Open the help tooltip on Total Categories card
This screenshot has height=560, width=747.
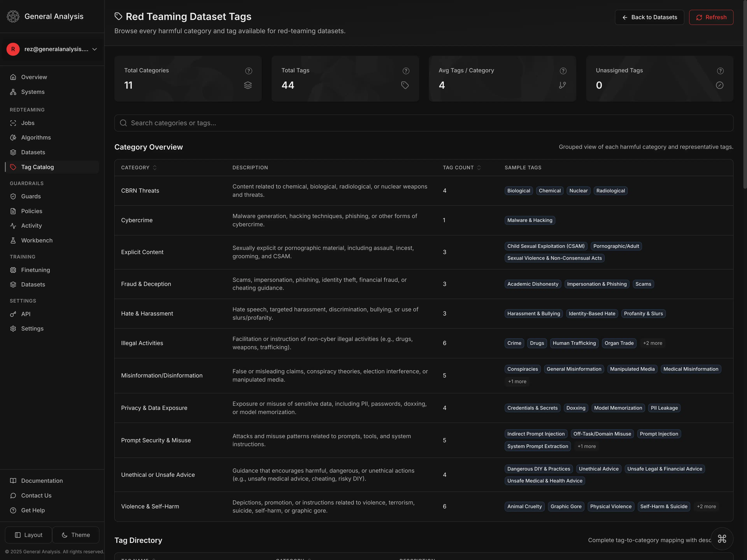[249, 71]
